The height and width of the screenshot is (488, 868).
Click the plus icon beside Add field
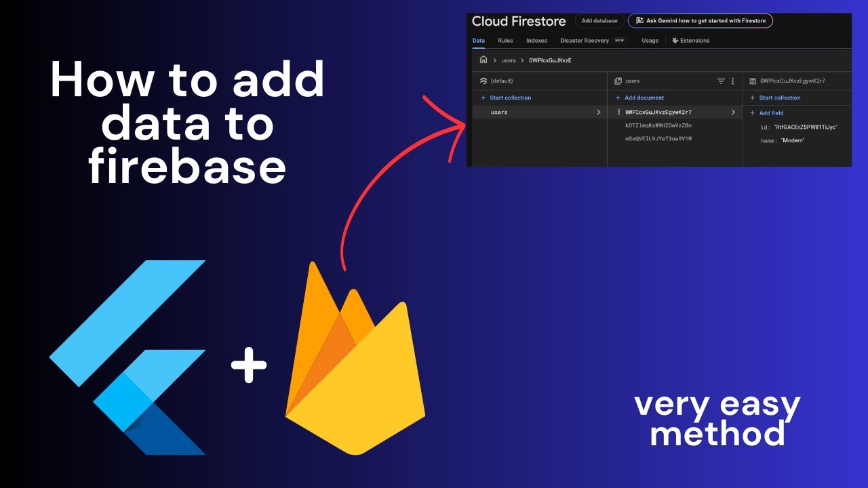tap(753, 113)
